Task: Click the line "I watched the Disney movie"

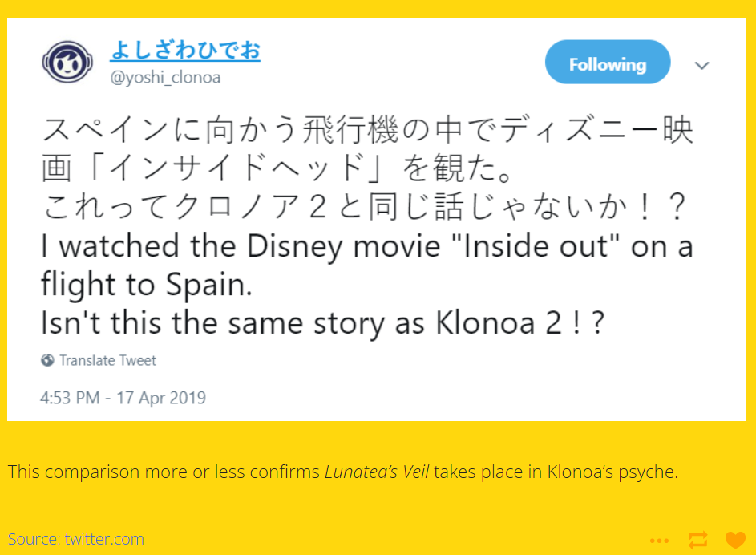Action: (x=367, y=246)
